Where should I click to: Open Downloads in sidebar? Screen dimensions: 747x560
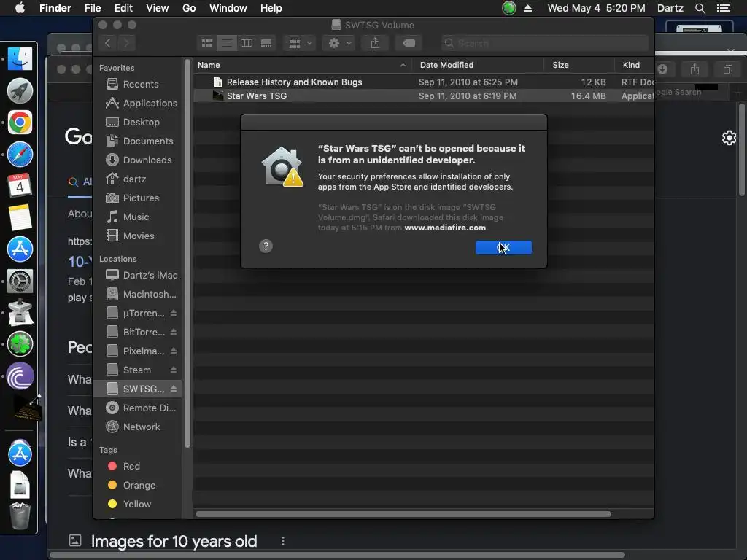138,160
